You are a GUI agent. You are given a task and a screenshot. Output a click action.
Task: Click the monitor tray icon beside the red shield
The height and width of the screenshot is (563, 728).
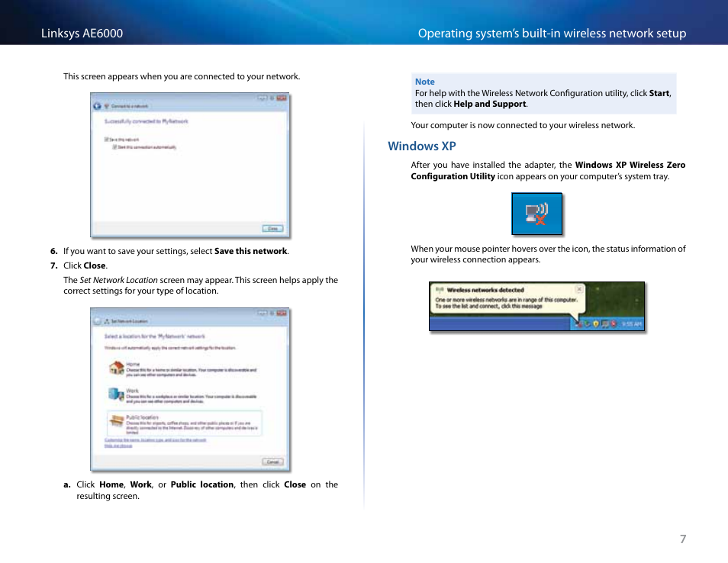tap(605, 323)
